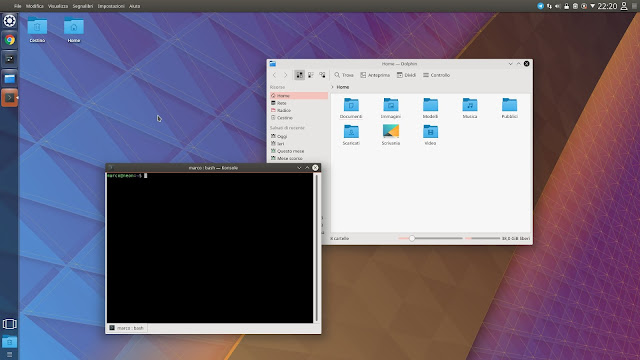
Task: Click the Telegram tray icon
Action: click(540, 6)
